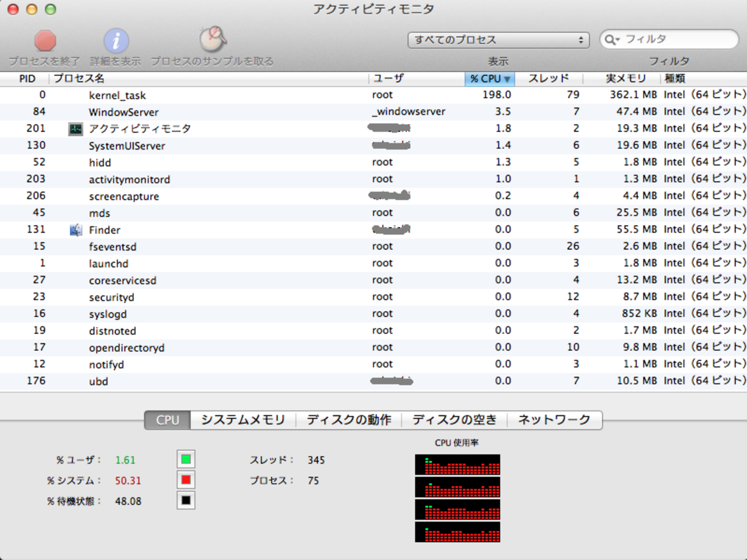Select the screencapture process row

coord(373,196)
